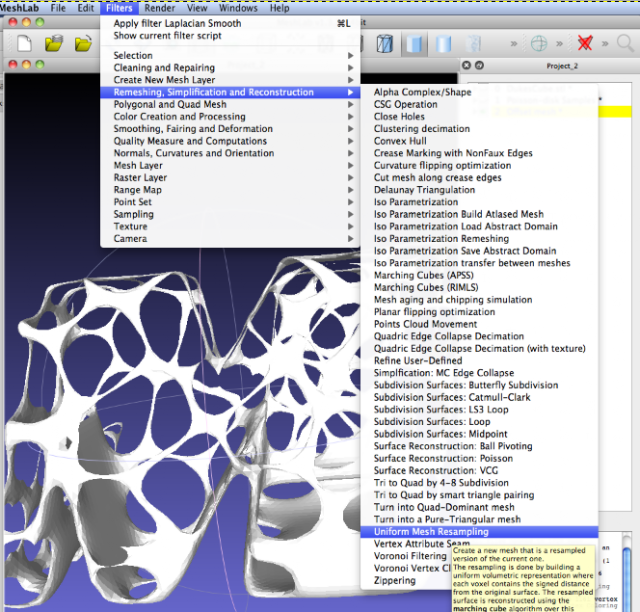Click the New Project toolbar icon
This screenshot has height=612, width=640.
(24, 43)
